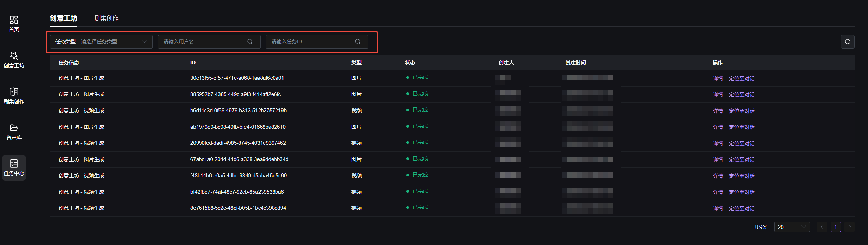The image size is (868, 245).
Task: Expand the 任务类型 dropdown
Action: 101,42
